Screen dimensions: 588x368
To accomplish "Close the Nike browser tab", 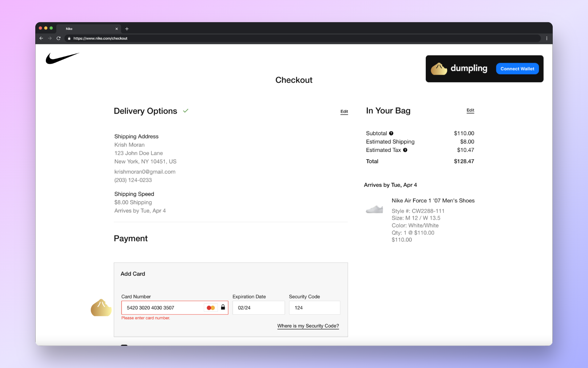I will [117, 29].
